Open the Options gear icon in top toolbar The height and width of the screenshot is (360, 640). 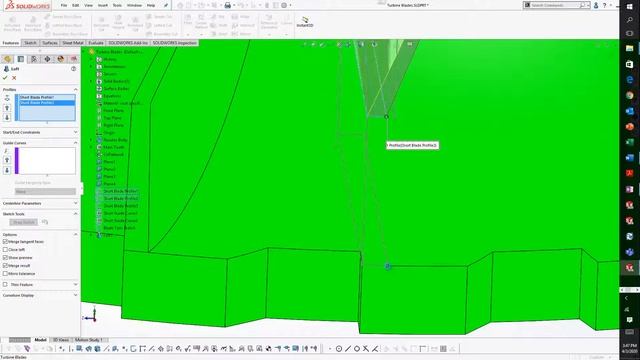pyautogui.click(x=284, y=5)
